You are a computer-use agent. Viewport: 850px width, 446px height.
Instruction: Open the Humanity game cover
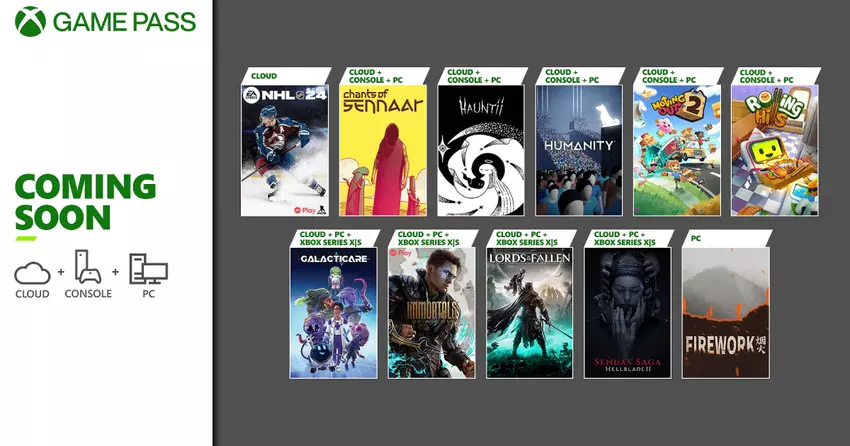click(x=578, y=150)
